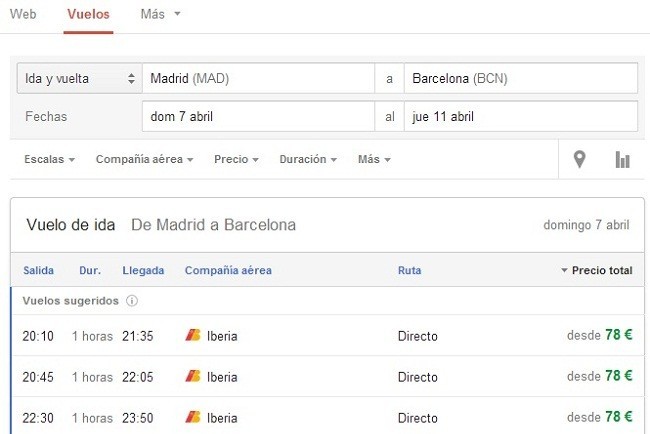Open the price graph bar-chart icon
This screenshot has height=434, width=650.
point(622,160)
